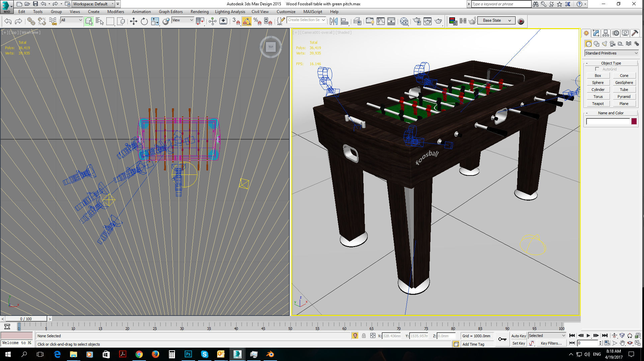Viewport: 644px width, 361px height.
Task: Open the key mode Selected dropdown
Action: click(x=547, y=336)
